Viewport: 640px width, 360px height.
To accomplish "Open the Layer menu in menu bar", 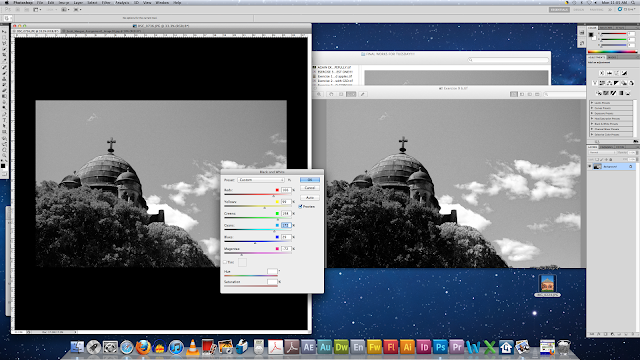I will click(78, 2).
